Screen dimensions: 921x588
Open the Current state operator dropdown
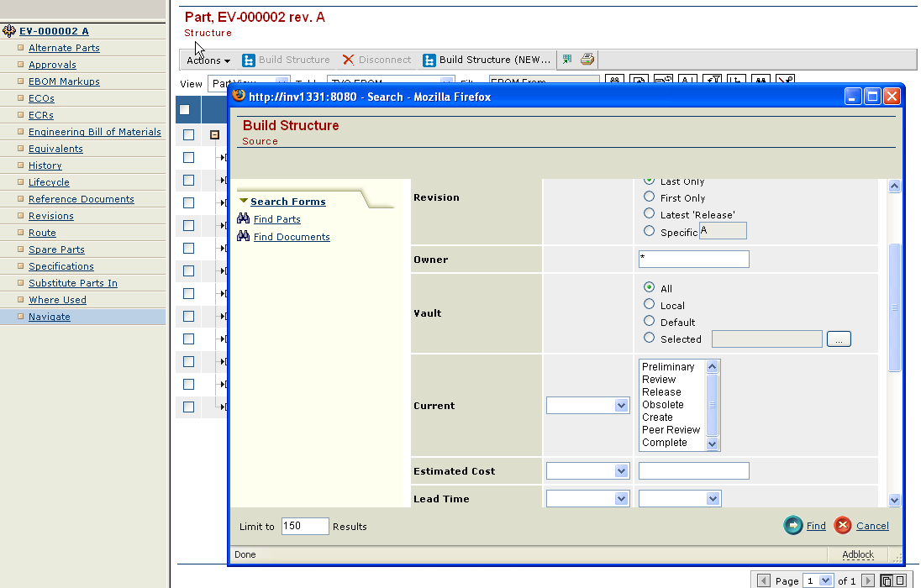[587, 406]
